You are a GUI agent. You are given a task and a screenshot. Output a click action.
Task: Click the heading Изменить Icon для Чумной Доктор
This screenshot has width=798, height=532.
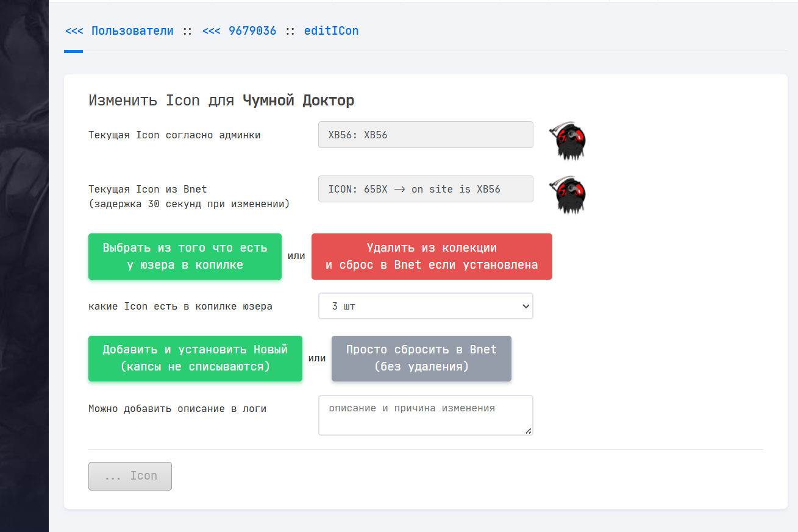pyautogui.click(x=221, y=101)
